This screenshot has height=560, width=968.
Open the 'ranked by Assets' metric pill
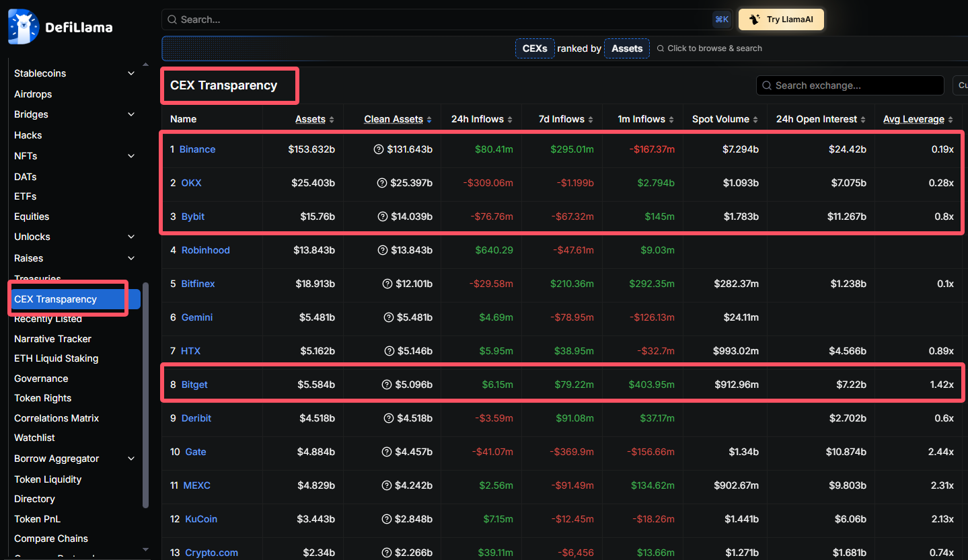(627, 48)
